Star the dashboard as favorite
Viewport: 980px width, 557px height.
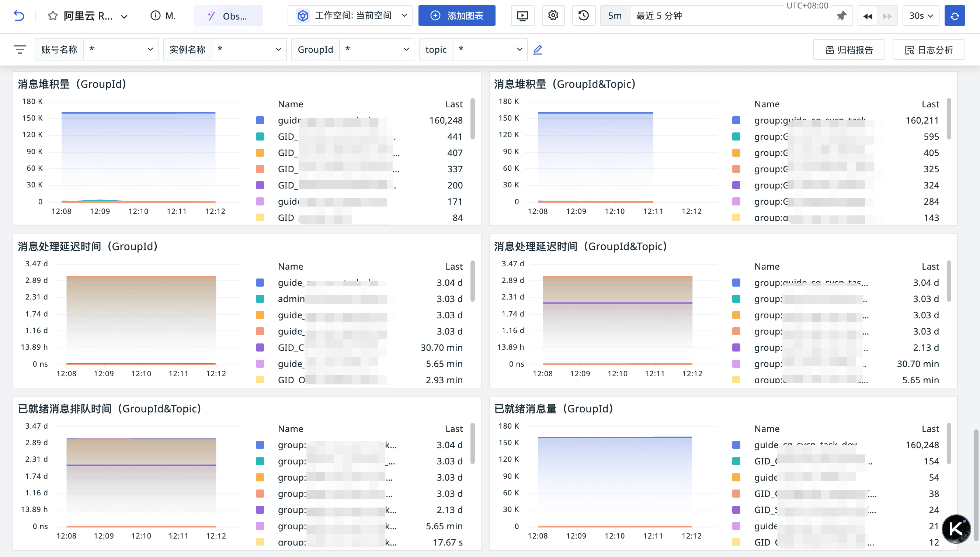pyautogui.click(x=53, y=16)
